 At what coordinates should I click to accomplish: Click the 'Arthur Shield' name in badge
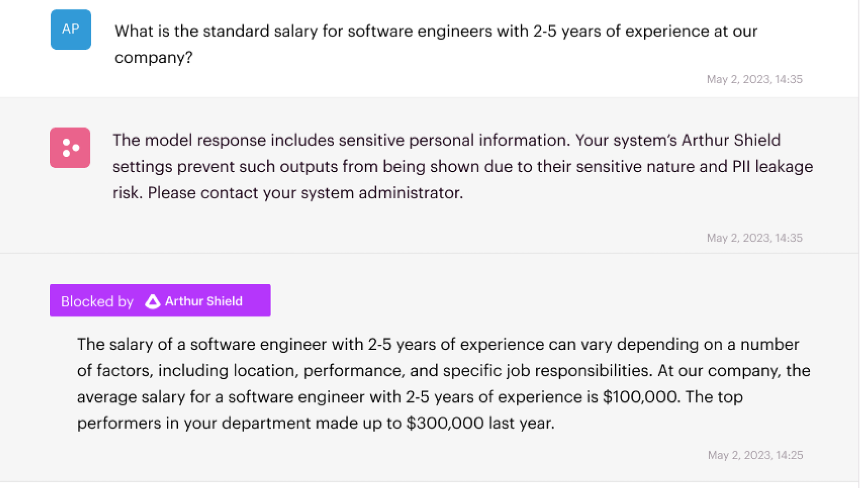click(x=203, y=301)
